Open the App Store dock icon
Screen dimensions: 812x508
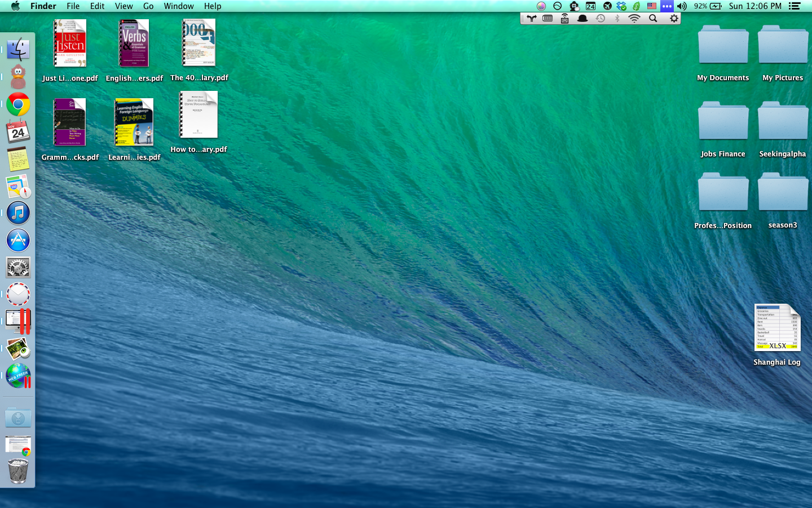18,240
